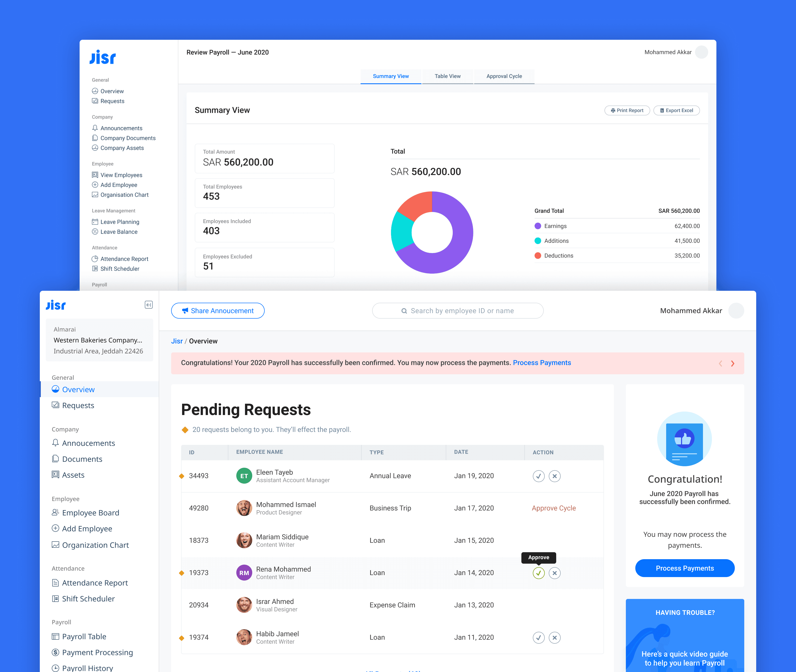The width and height of the screenshot is (796, 672).
Task: Open the Approval Cycle tab
Action: [504, 76]
